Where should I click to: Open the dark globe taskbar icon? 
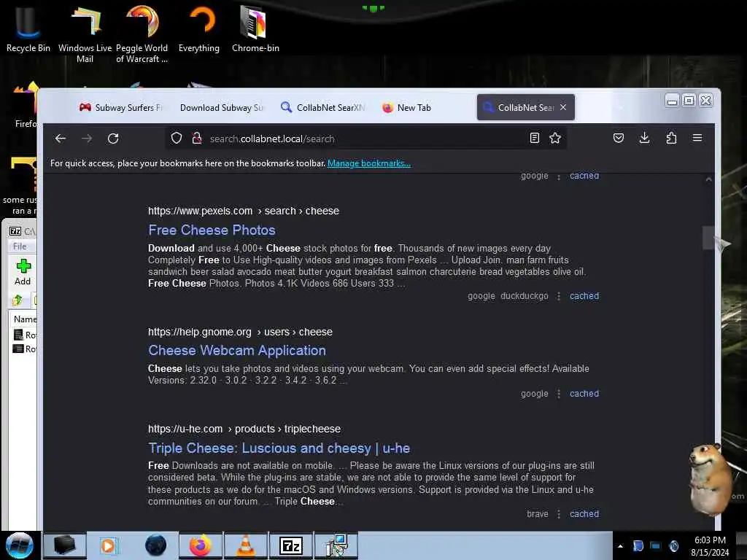pyautogui.click(x=155, y=545)
